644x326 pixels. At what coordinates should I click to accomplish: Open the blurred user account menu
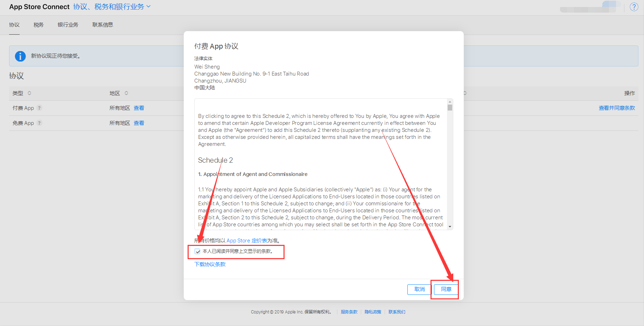coord(590,7)
